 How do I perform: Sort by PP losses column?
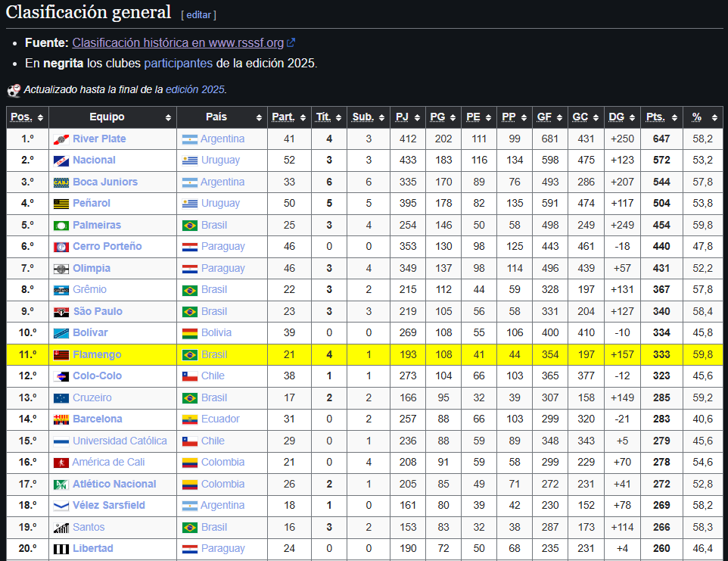515,117
